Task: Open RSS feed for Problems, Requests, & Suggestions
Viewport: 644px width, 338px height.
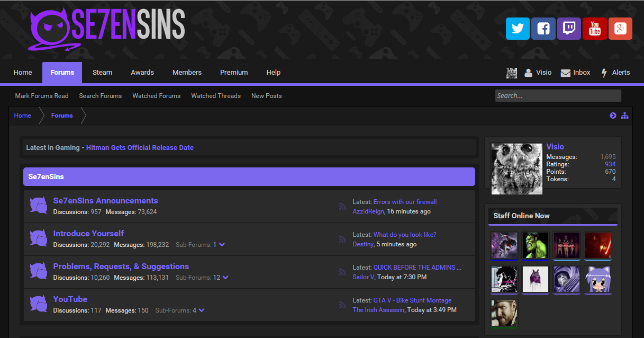Action: pyautogui.click(x=342, y=272)
